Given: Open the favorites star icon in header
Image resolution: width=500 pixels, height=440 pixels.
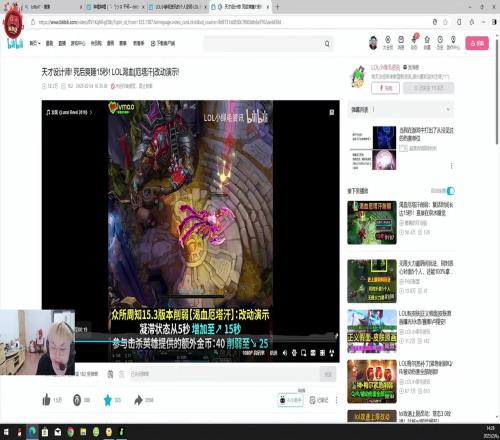Looking at the screenshot, I should pyautogui.click(x=427, y=43).
